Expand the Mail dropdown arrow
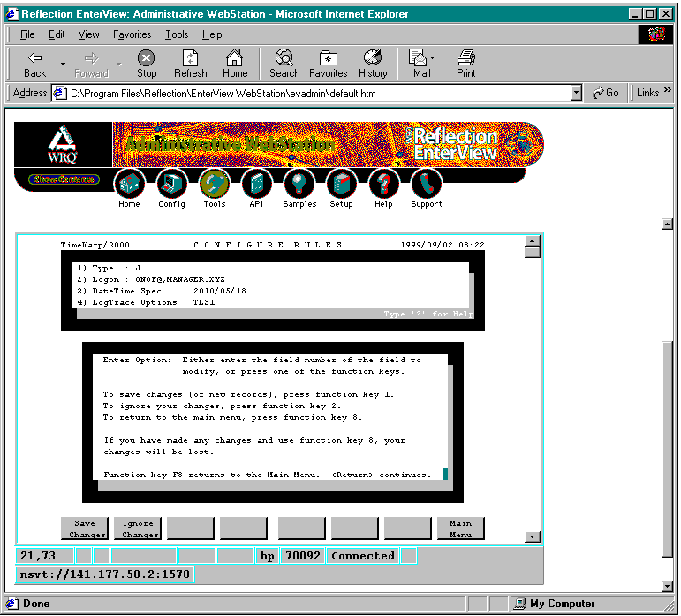The image size is (681, 616). [433, 57]
